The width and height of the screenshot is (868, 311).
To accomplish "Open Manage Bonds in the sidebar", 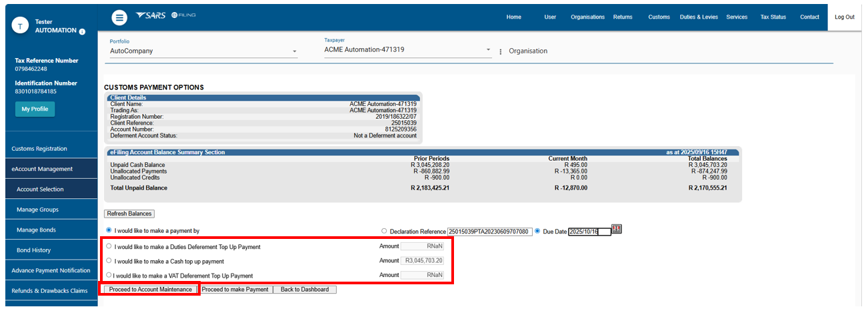I will pos(37,230).
